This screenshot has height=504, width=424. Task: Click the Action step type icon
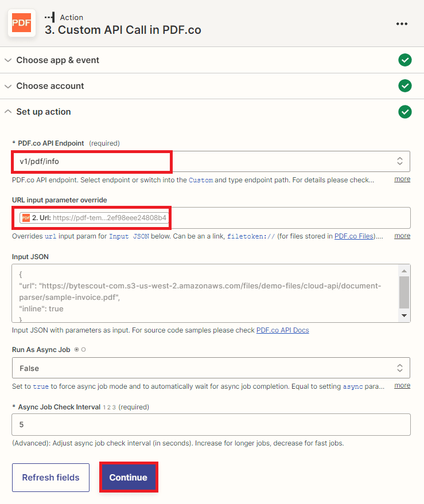point(50,17)
